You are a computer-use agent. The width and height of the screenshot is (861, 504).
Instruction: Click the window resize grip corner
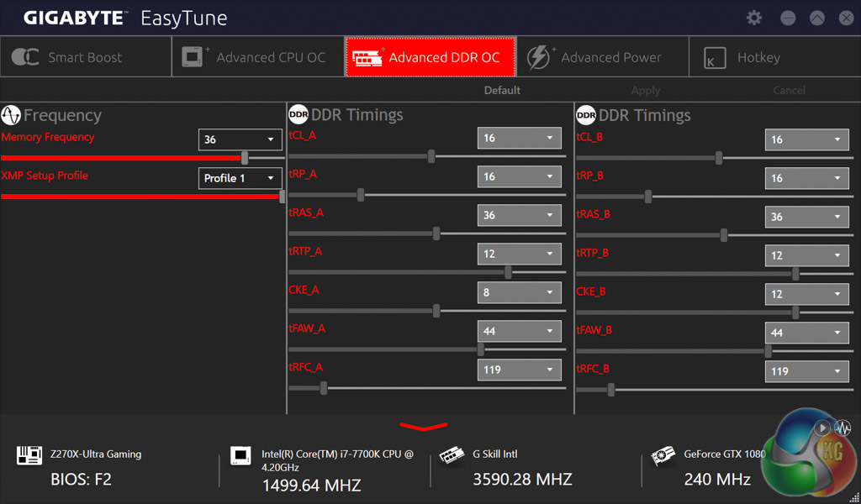click(855, 498)
